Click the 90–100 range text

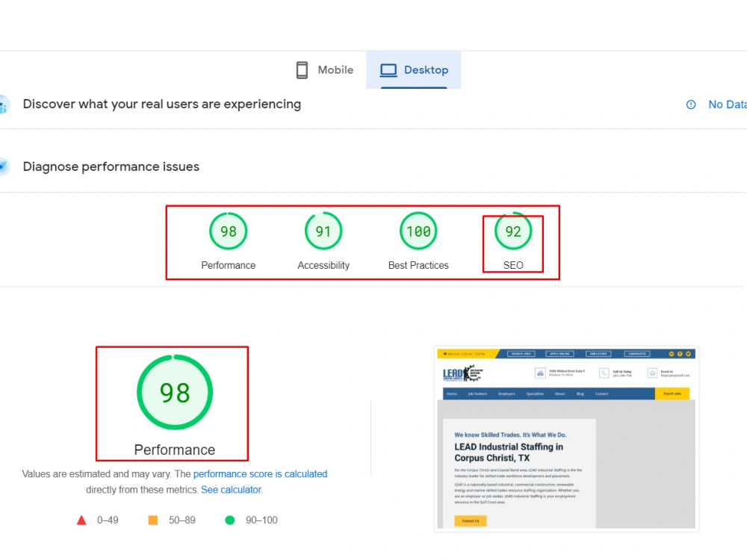[x=261, y=520]
